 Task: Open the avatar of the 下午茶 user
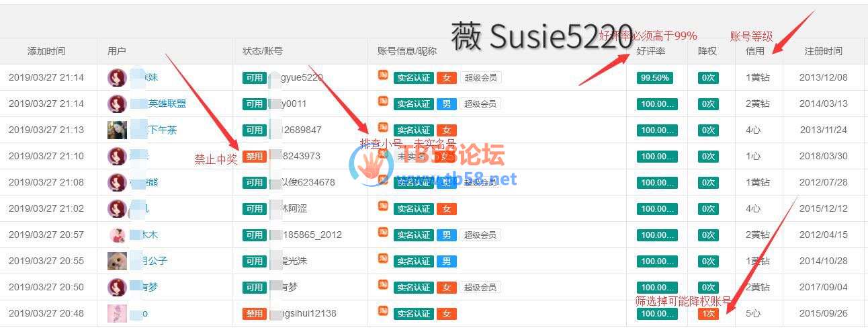coord(117,130)
